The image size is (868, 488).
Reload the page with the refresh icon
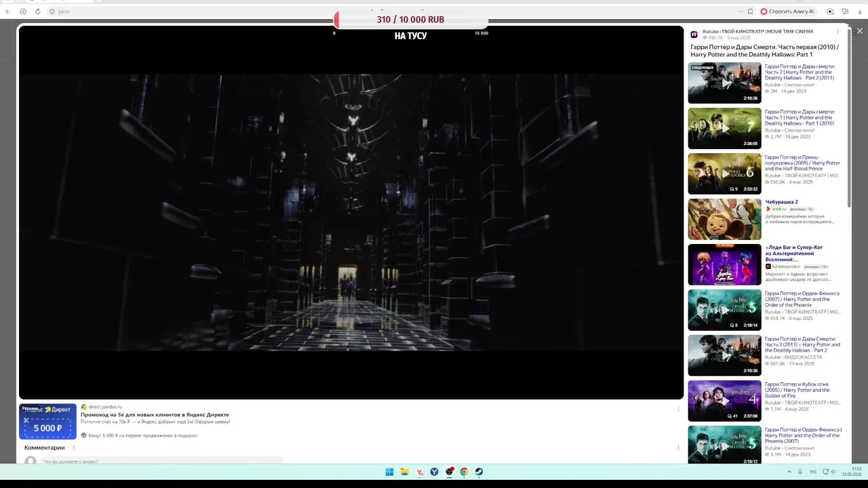pyautogui.click(x=37, y=12)
